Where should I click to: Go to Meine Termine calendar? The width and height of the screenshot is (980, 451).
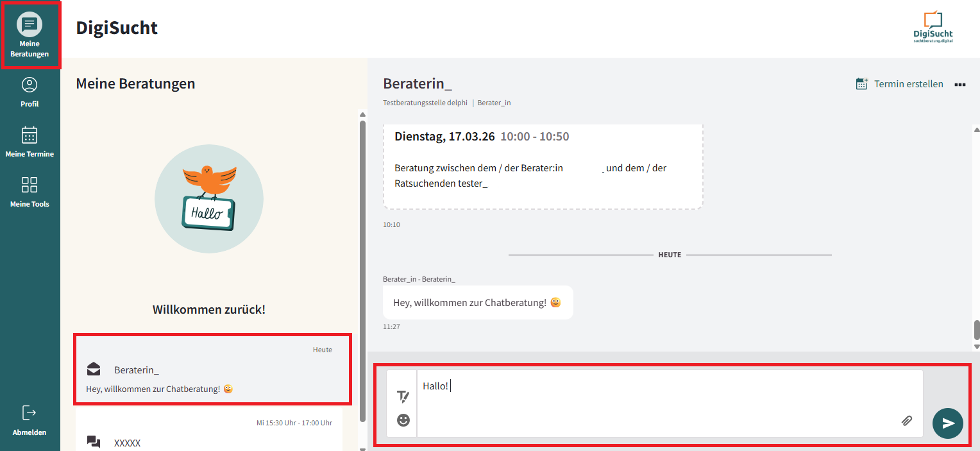[30, 142]
